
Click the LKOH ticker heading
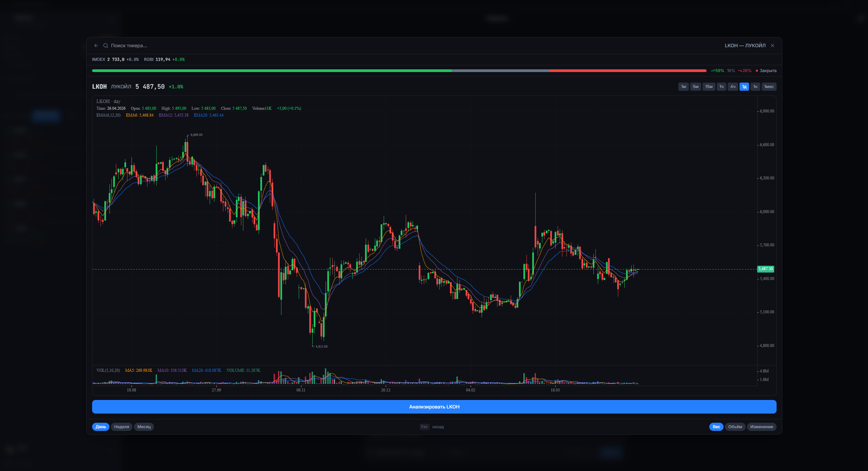99,87
